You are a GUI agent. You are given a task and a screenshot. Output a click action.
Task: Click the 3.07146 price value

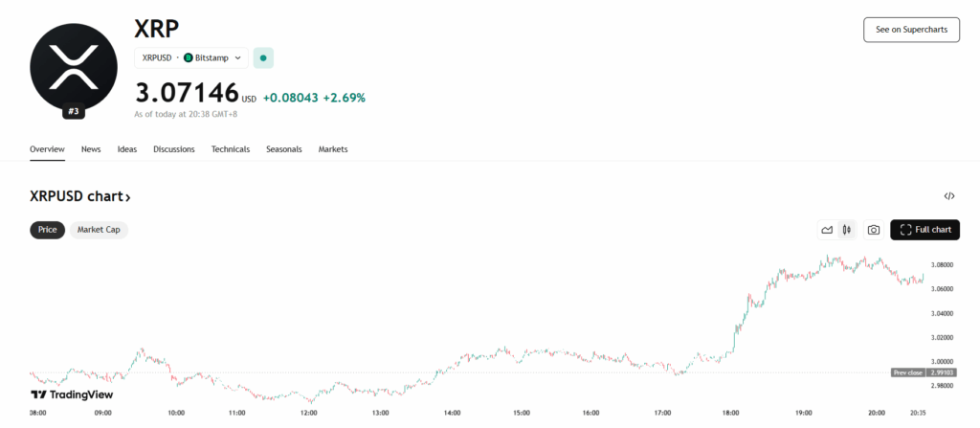(x=188, y=93)
